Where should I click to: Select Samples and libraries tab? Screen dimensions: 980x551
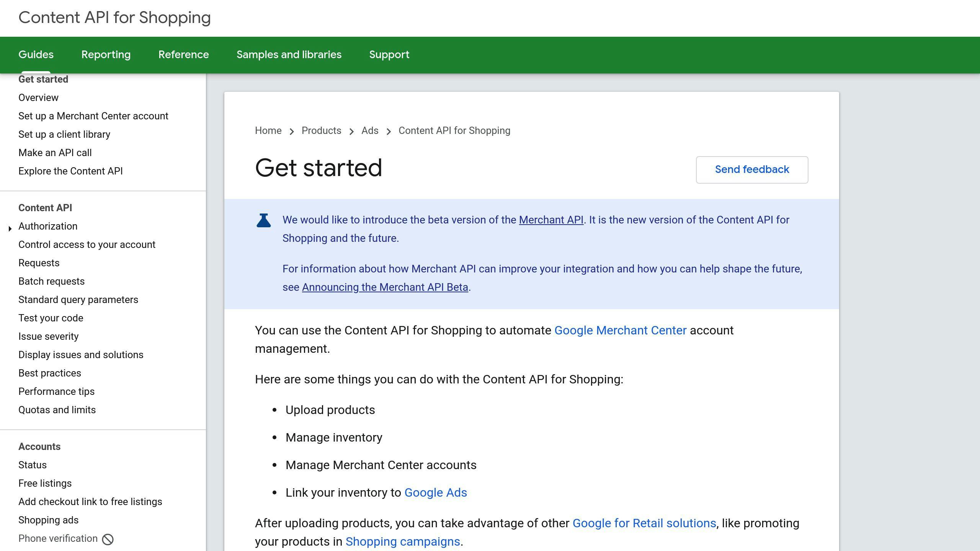click(x=289, y=55)
